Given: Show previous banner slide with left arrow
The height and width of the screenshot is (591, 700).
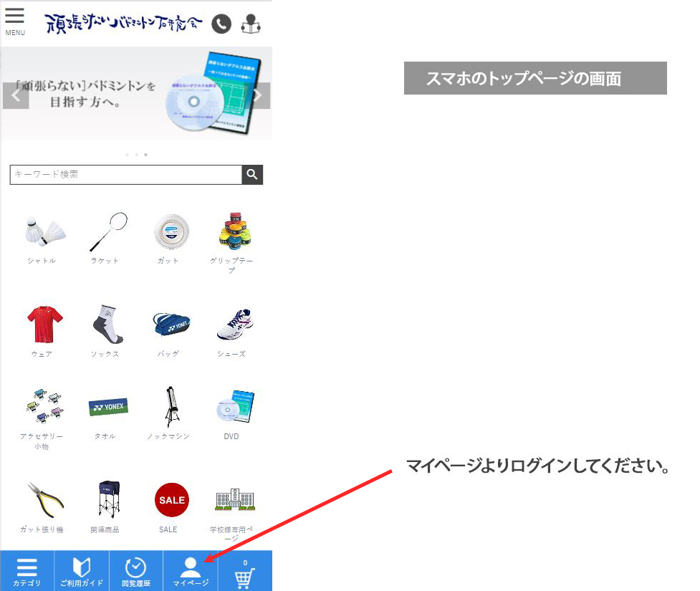Looking at the screenshot, I should (x=15, y=95).
